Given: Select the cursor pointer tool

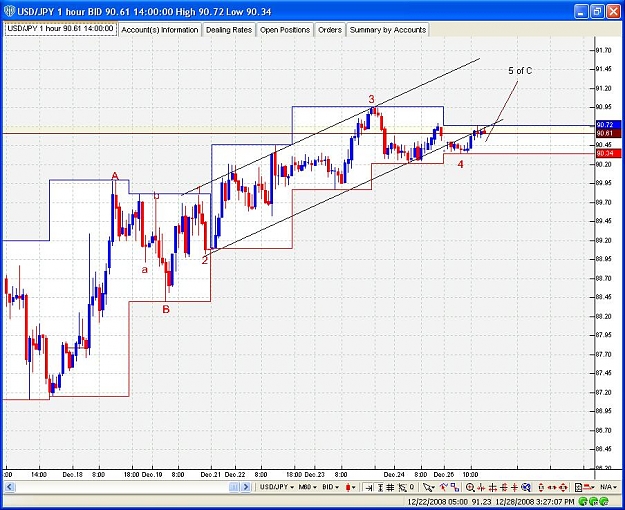Looking at the screenshot, I should click(428, 487).
